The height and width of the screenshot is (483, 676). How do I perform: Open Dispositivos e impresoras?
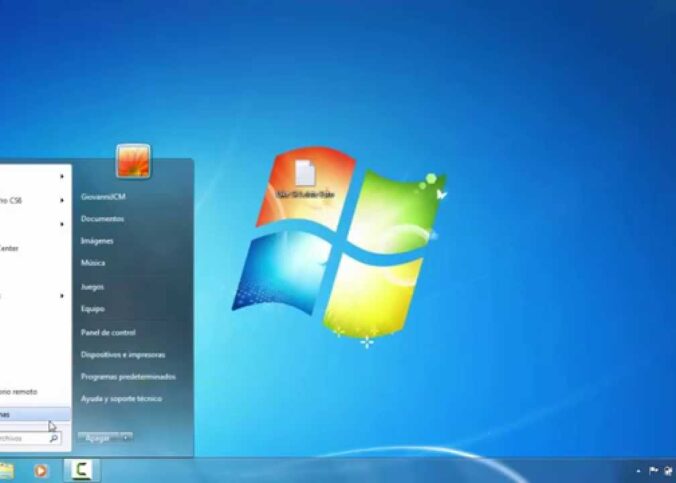pyautogui.click(x=123, y=354)
